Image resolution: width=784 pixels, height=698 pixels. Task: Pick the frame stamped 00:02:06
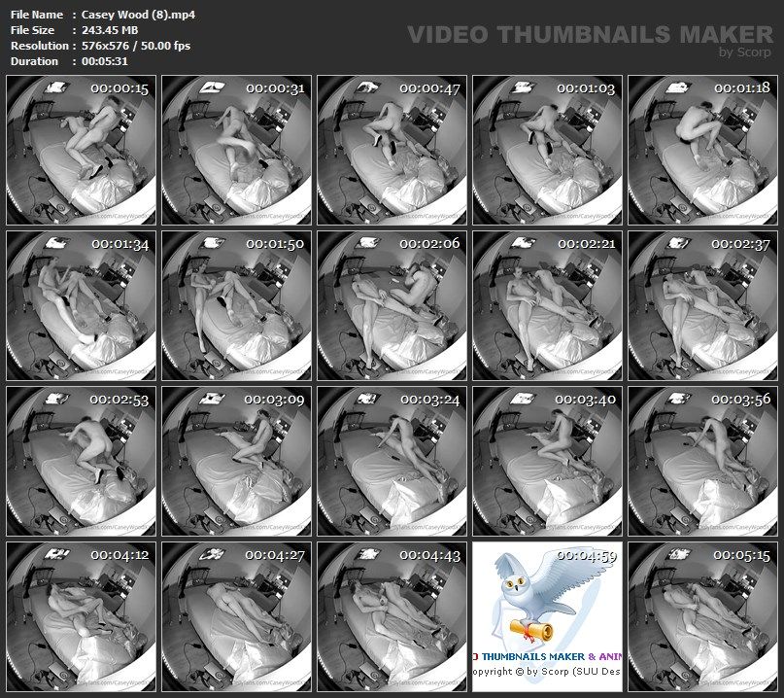point(392,305)
